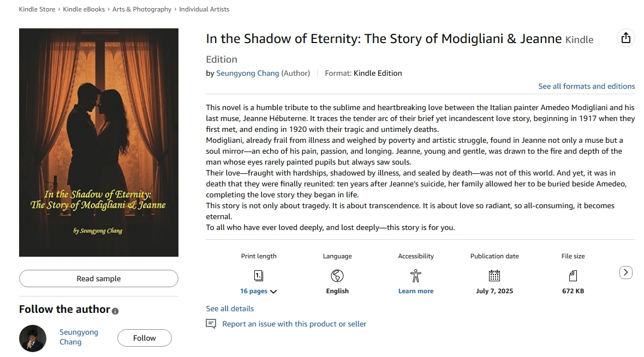Click the print length page icon

coord(259,275)
